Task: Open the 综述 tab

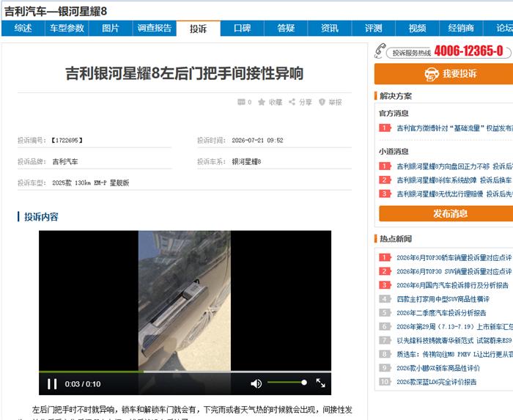Action: [x=23, y=28]
